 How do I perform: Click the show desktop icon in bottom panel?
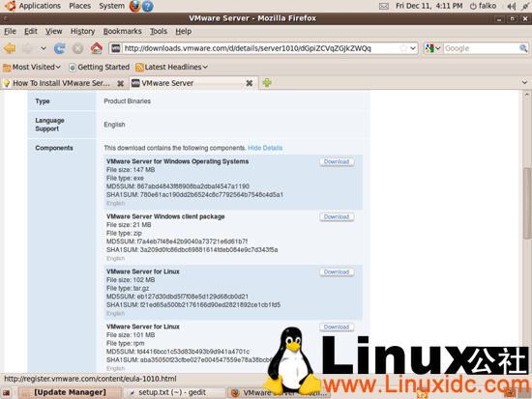[x=7, y=393]
